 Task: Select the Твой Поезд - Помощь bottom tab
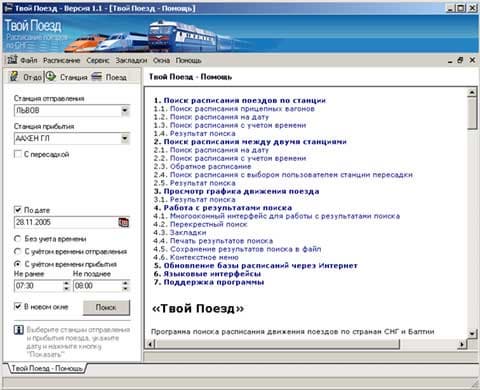(47, 368)
